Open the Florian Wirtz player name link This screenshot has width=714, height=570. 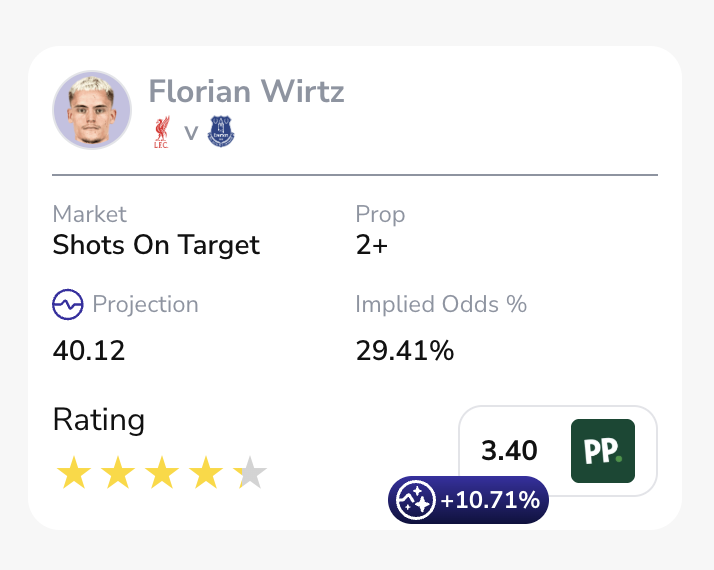pos(246,92)
